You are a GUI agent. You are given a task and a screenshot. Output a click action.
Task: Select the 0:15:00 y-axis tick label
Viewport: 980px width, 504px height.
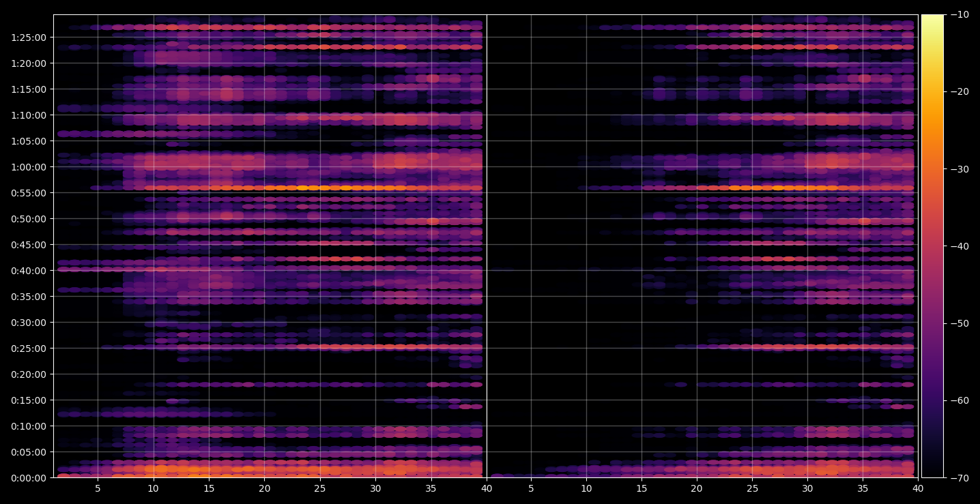coord(29,400)
